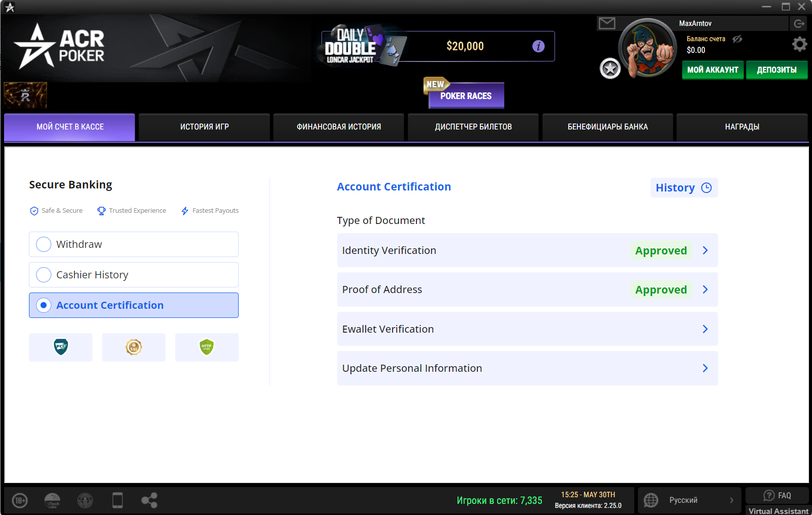812x515 pixels.
Task: Open the Poker Races banner button
Action: click(466, 95)
